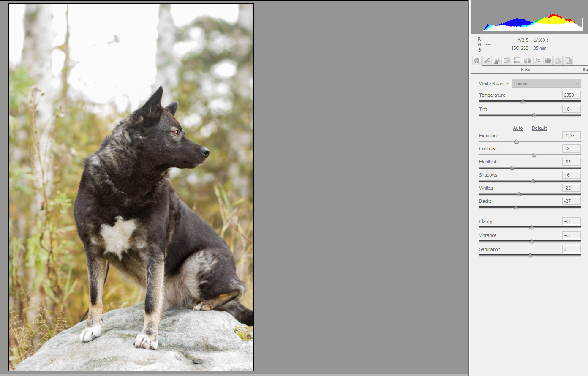
Task: Click the 'f/2,5' aperture readout
Action: 523,40
